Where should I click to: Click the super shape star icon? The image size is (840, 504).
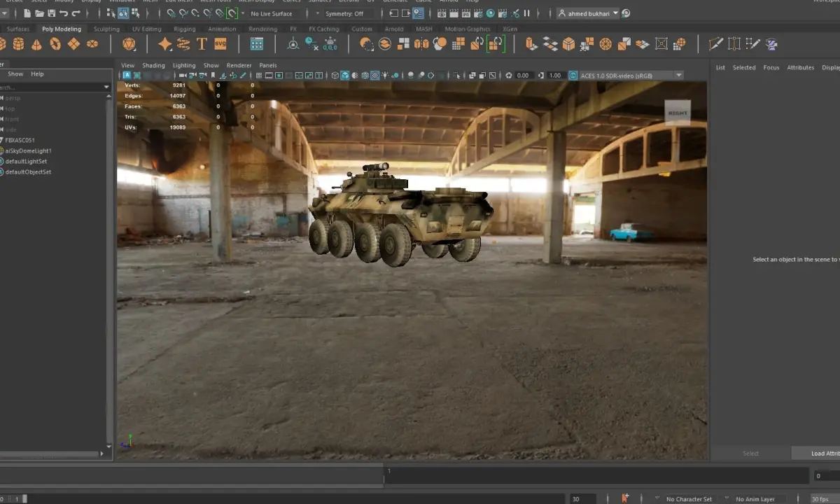164,44
